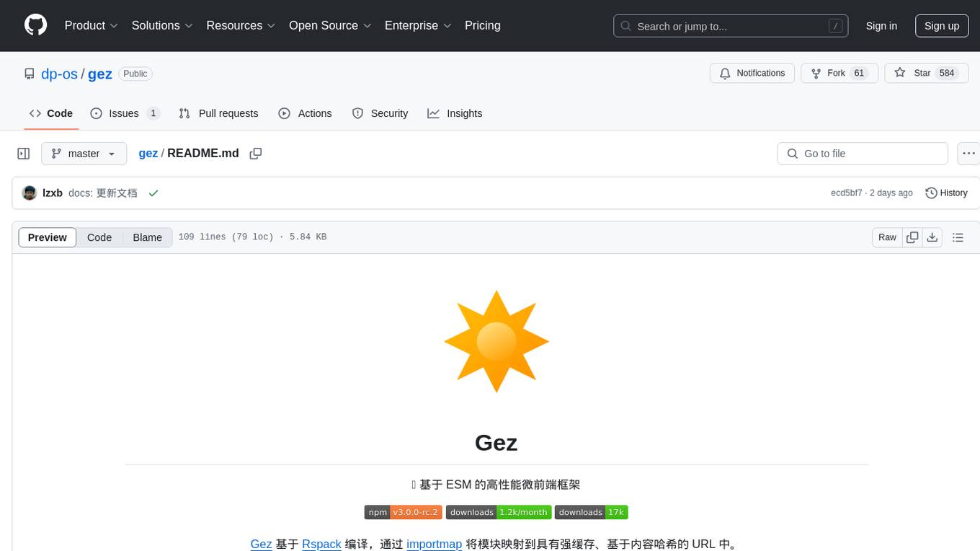Open the gez repository name link
The image size is (980, 551).
click(100, 74)
